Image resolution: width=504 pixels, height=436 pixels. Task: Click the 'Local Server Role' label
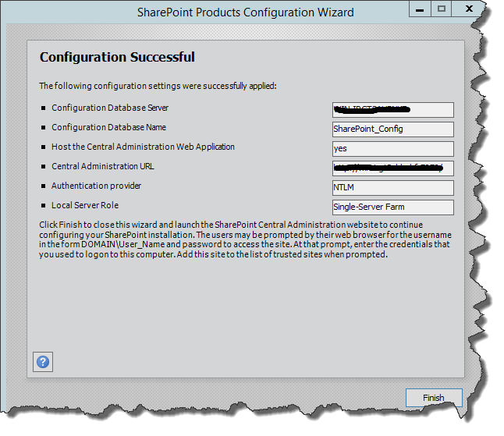coord(85,205)
